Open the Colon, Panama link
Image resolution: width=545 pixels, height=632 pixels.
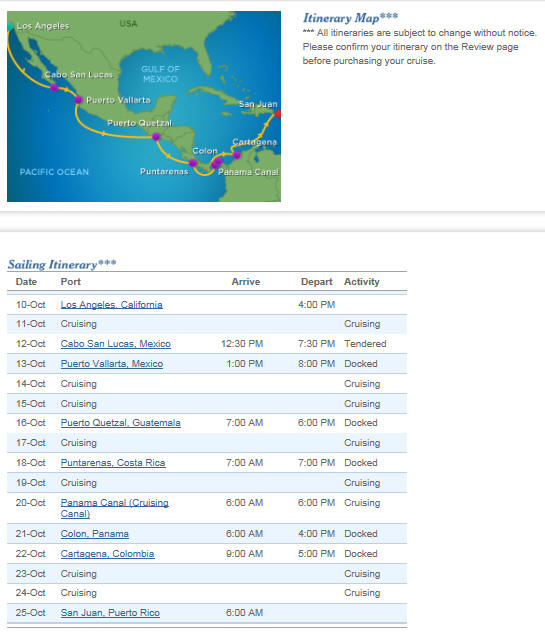[x=95, y=534]
